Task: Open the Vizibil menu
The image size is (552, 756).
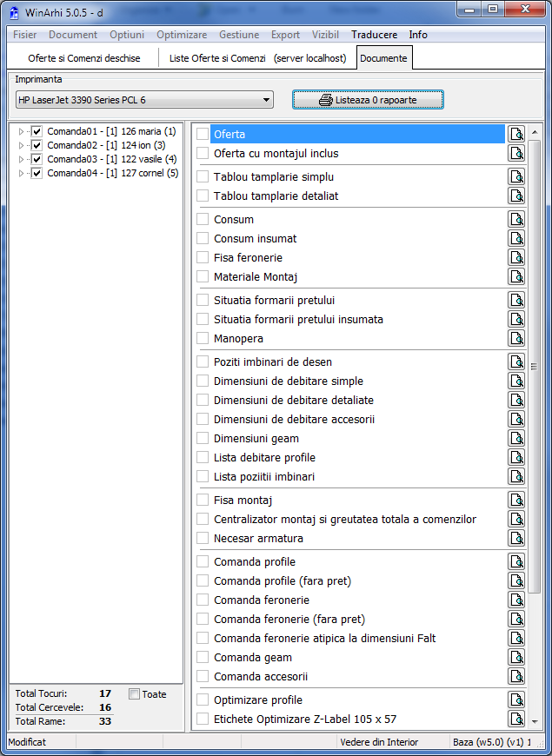Action: (x=325, y=35)
